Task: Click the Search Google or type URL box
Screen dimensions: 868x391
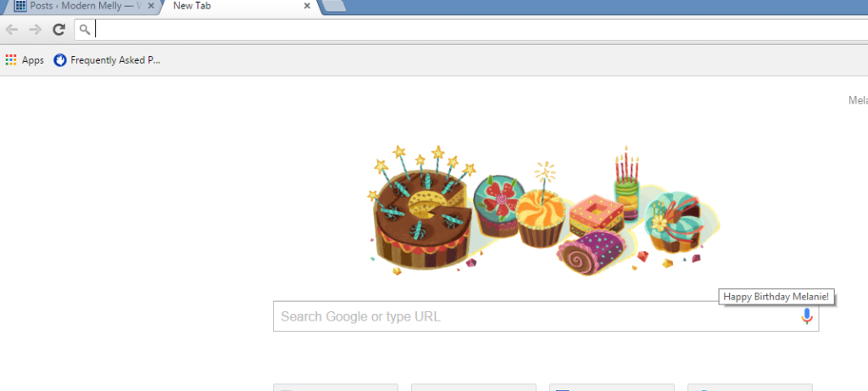Action: pos(546,316)
